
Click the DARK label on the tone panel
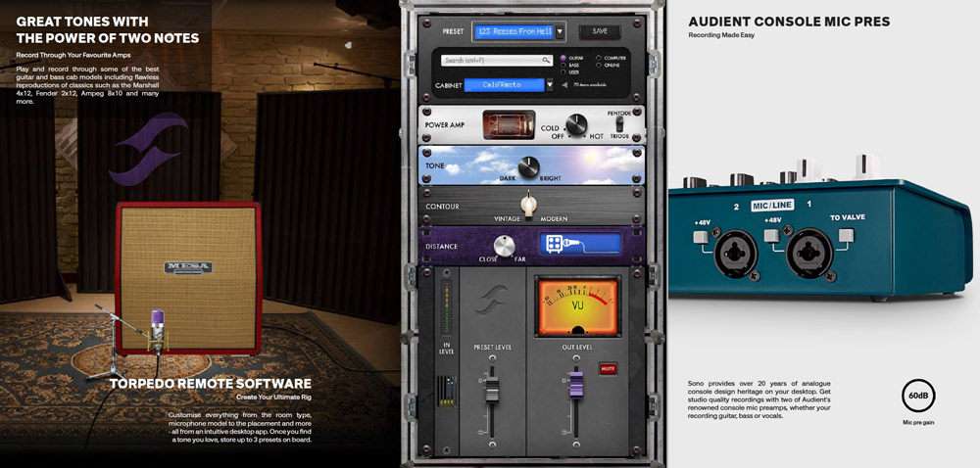point(508,178)
